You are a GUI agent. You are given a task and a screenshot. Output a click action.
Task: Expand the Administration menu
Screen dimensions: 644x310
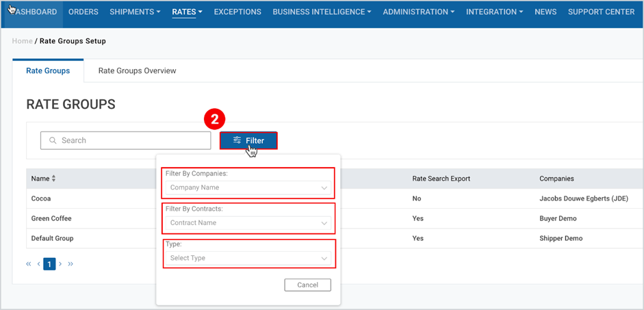click(x=419, y=12)
